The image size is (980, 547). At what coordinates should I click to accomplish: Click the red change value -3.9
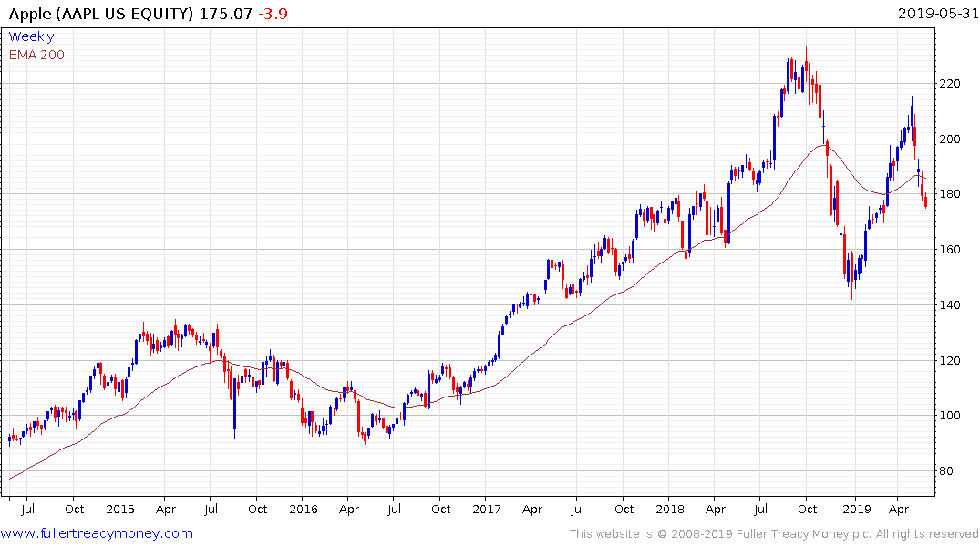click(273, 14)
